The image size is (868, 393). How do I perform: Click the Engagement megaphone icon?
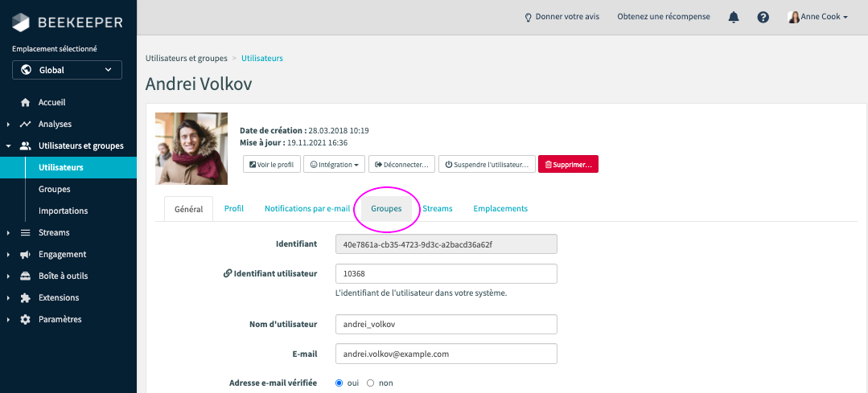25,254
